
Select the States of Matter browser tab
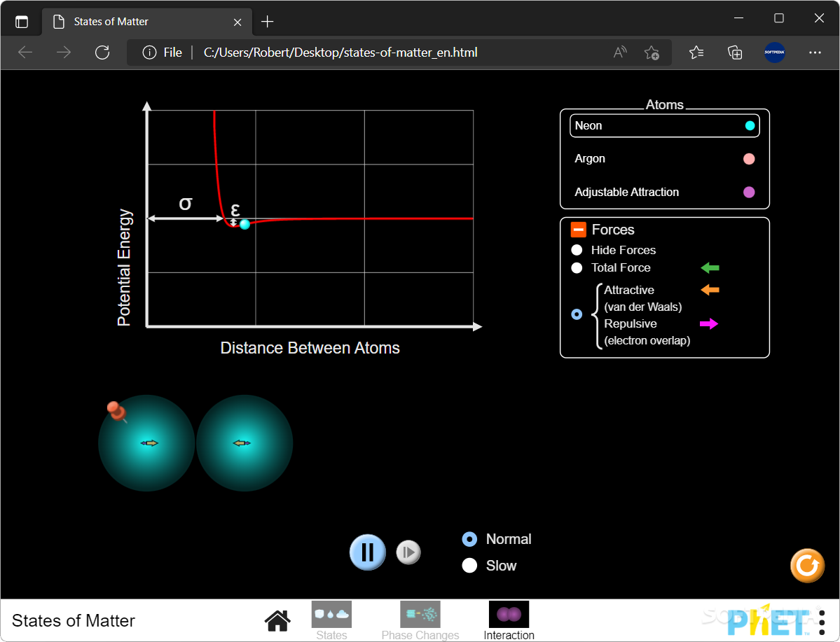click(x=146, y=22)
